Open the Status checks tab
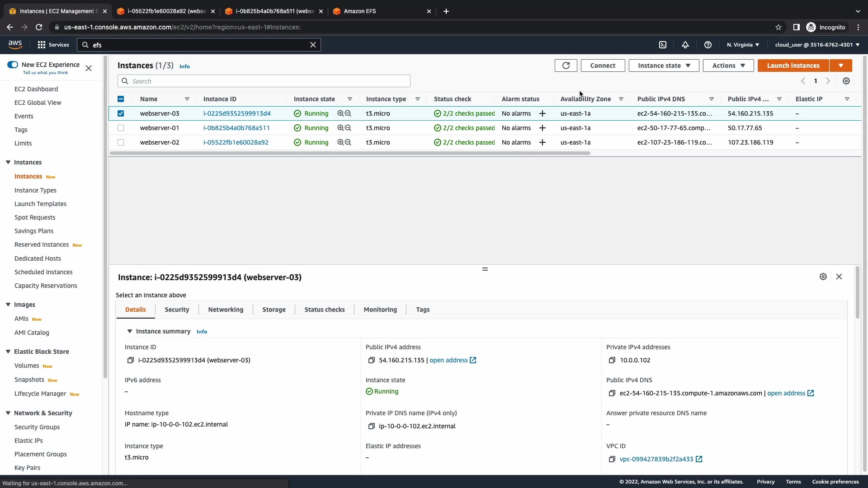868x488 pixels. tap(324, 310)
